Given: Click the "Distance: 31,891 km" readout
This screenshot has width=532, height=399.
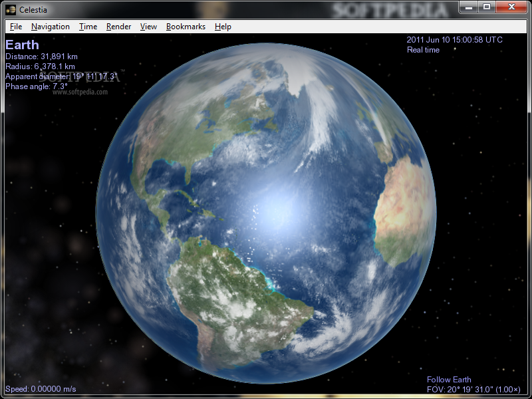Looking at the screenshot, I should [x=41, y=57].
